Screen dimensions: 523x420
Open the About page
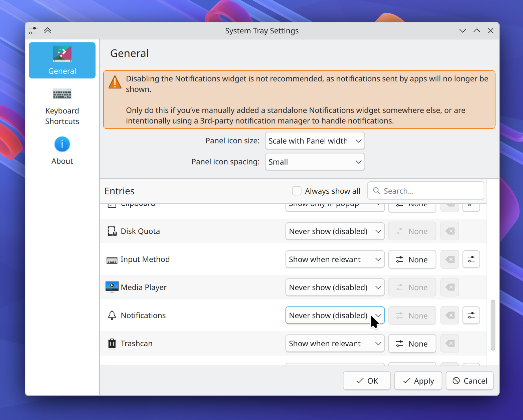62,150
